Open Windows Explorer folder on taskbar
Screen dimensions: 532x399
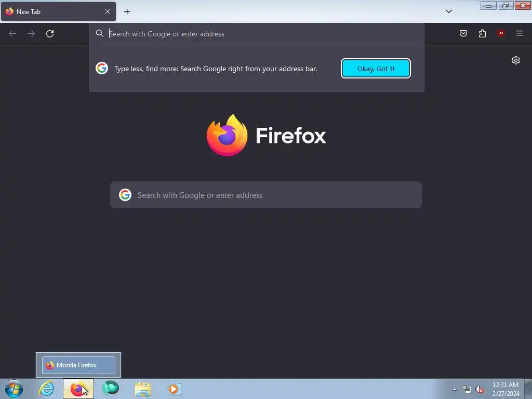coord(143,389)
